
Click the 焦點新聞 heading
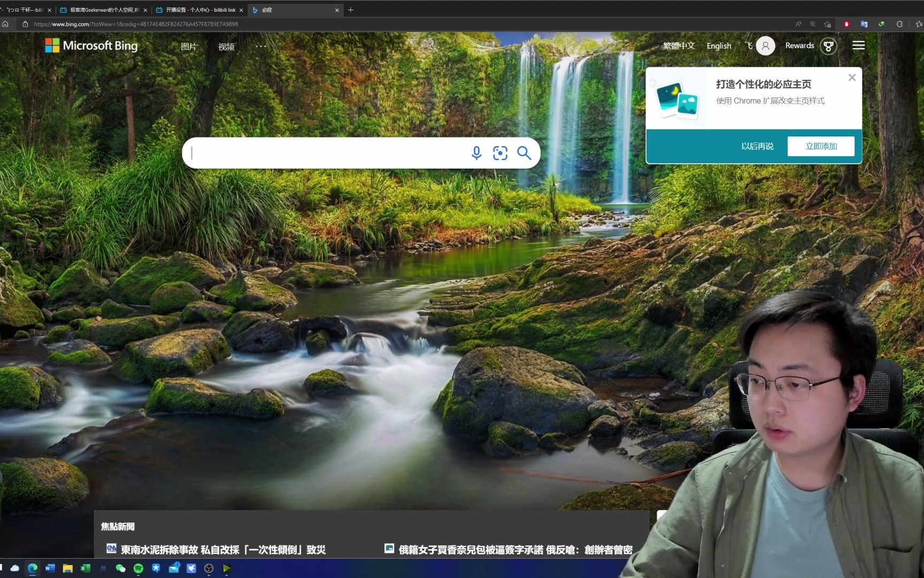click(118, 527)
